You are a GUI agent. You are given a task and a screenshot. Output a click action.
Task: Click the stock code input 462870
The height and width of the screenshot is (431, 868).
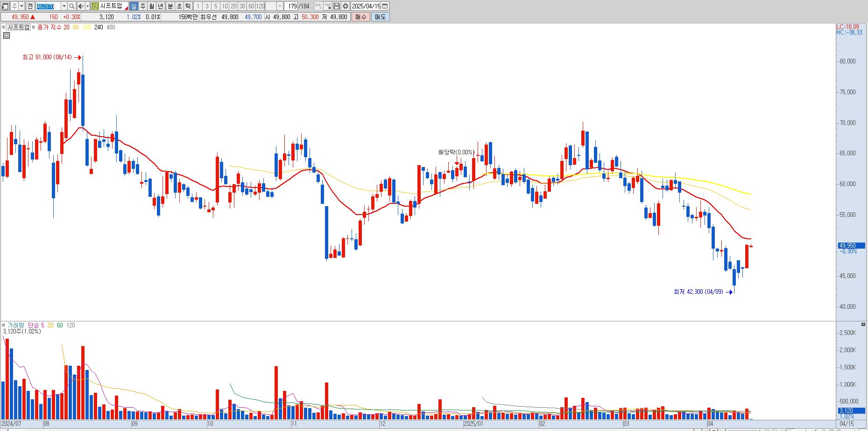tap(48, 6)
